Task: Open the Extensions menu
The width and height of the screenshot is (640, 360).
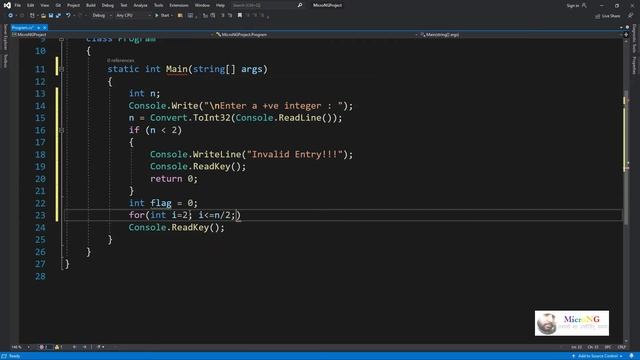Action: (x=179, y=5)
